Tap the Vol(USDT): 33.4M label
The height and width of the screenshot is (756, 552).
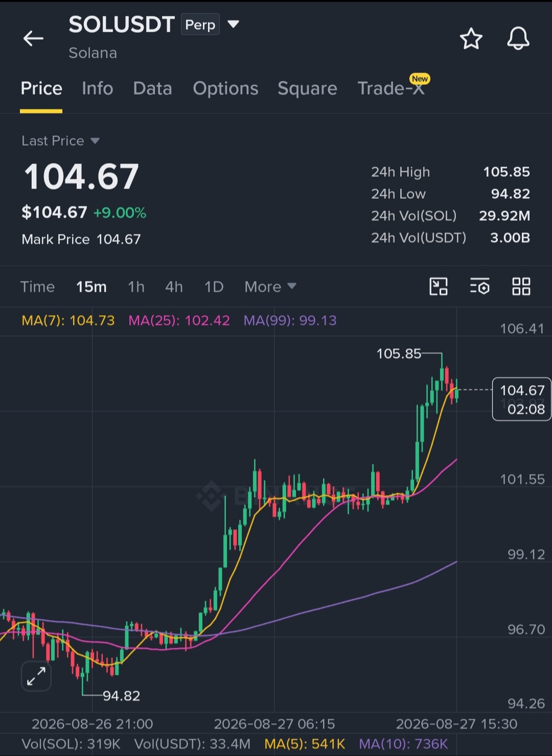(192, 744)
